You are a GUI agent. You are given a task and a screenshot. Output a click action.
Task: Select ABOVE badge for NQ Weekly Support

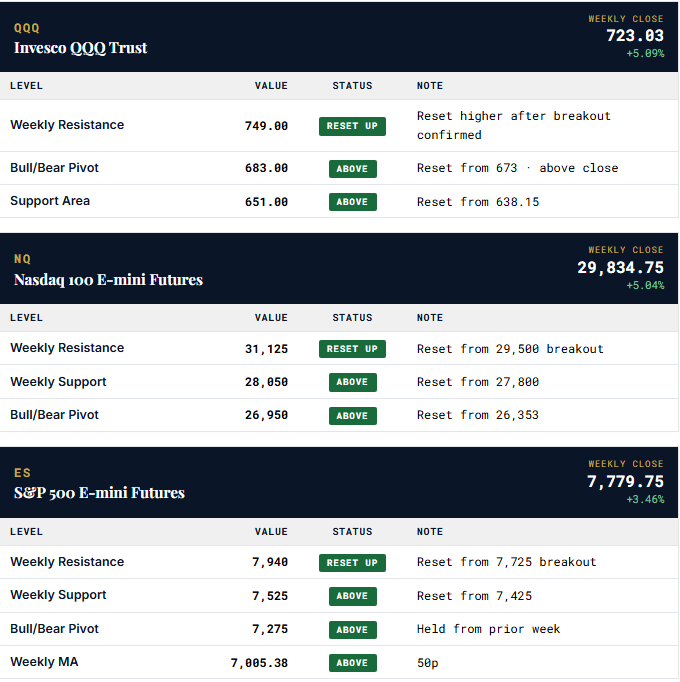click(352, 382)
